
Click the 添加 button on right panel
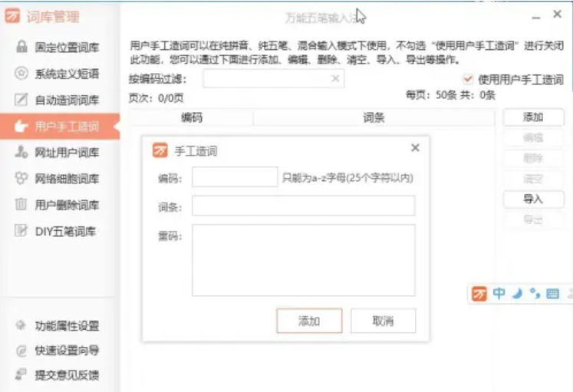533,117
